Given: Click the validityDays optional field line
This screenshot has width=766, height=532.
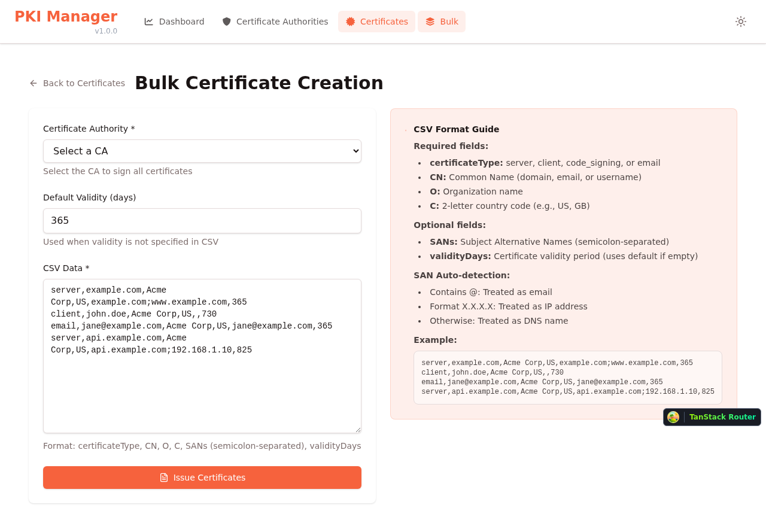Looking at the screenshot, I should pos(564,256).
